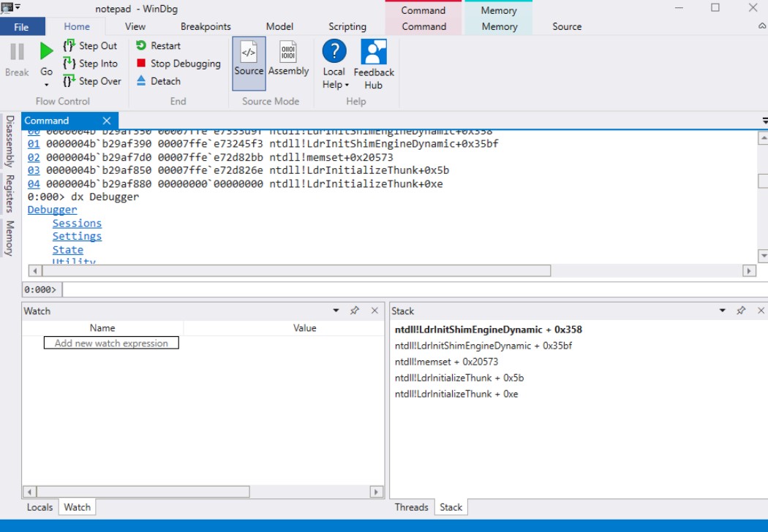768x532 pixels.
Task: Click the Watch panel horizontal scrollbar
Action: 143,491
